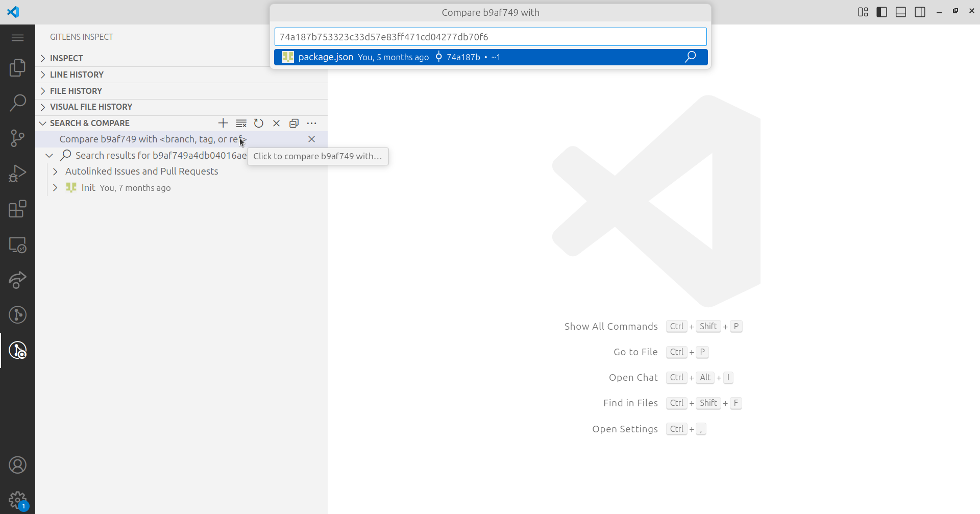Click the commit hash input field
The width and height of the screenshot is (980, 514).
(490, 37)
